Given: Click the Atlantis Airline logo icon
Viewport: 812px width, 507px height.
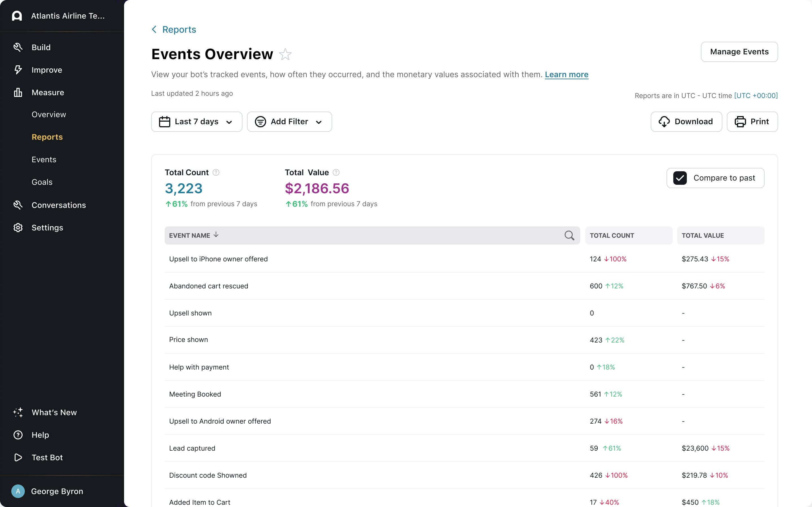Looking at the screenshot, I should [17, 16].
